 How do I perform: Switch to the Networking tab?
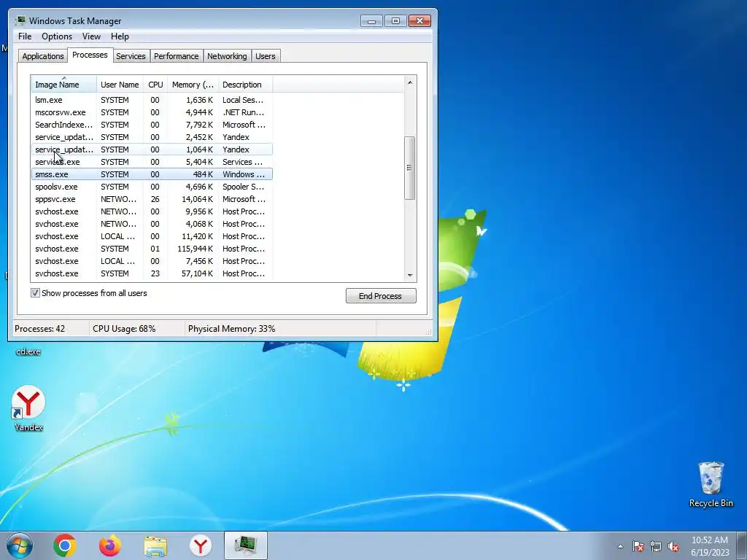(227, 56)
